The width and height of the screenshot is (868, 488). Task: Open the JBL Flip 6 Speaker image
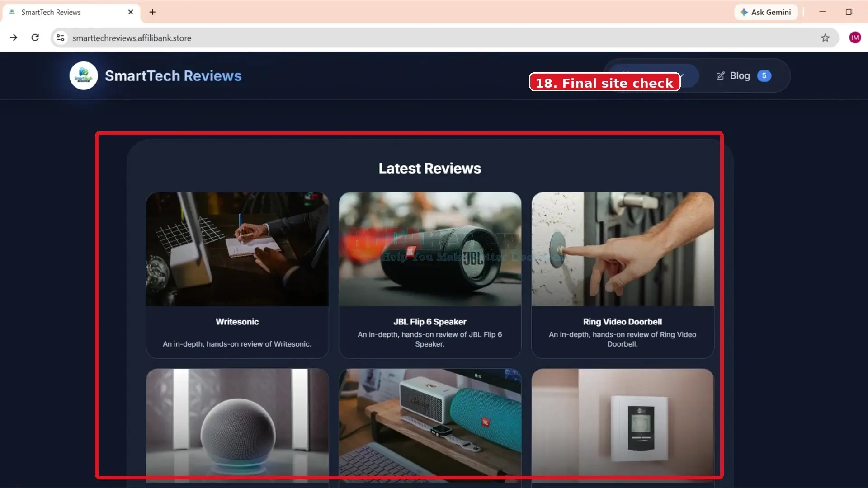tap(430, 249)
